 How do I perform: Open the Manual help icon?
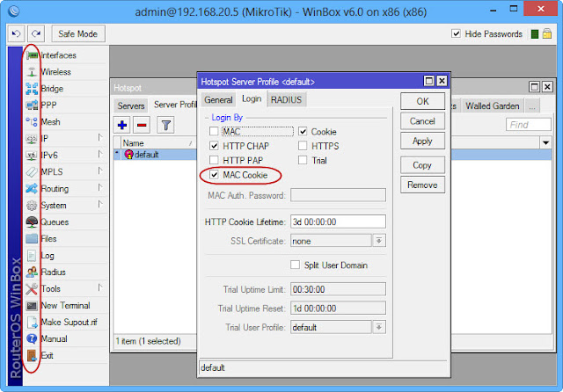(x=32, y=339)
